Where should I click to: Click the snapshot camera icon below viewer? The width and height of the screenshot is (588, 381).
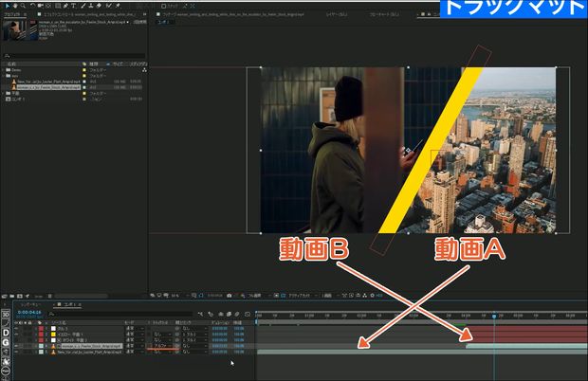[x=228, y=296]
